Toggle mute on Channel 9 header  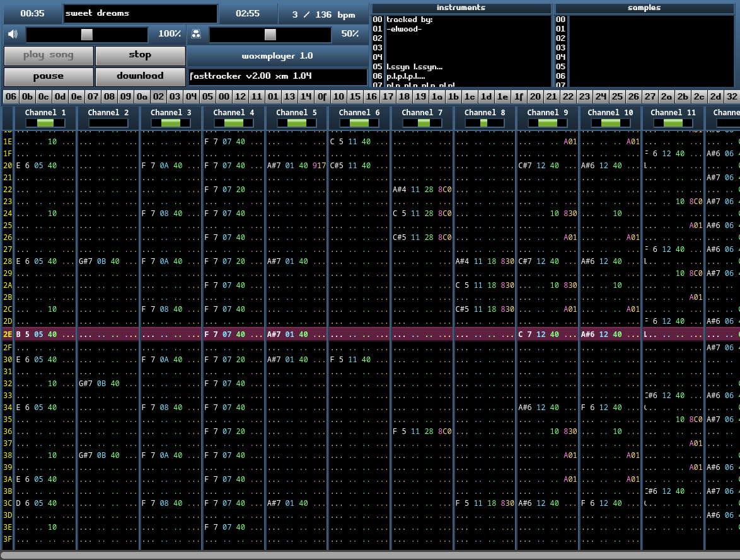(x=548, y=117)
